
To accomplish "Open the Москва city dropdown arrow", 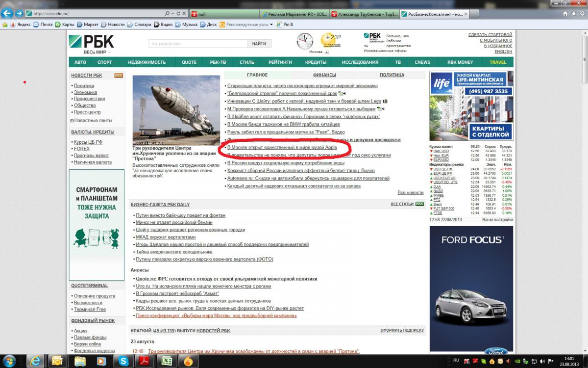I will tap(327, 52).
